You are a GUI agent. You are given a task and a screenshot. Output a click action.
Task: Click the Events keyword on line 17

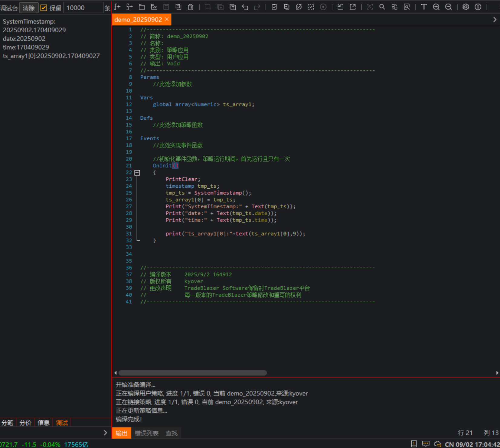[x=149, y=138]
